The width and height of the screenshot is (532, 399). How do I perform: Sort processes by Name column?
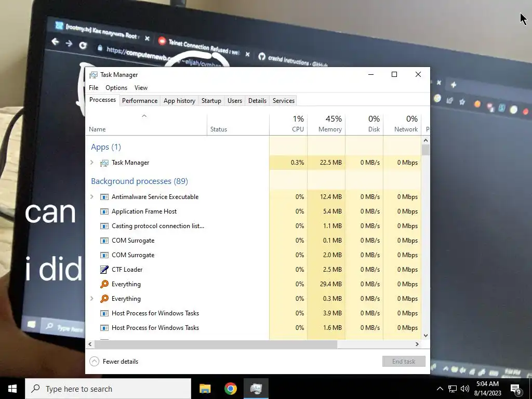[x=146, y=125]
